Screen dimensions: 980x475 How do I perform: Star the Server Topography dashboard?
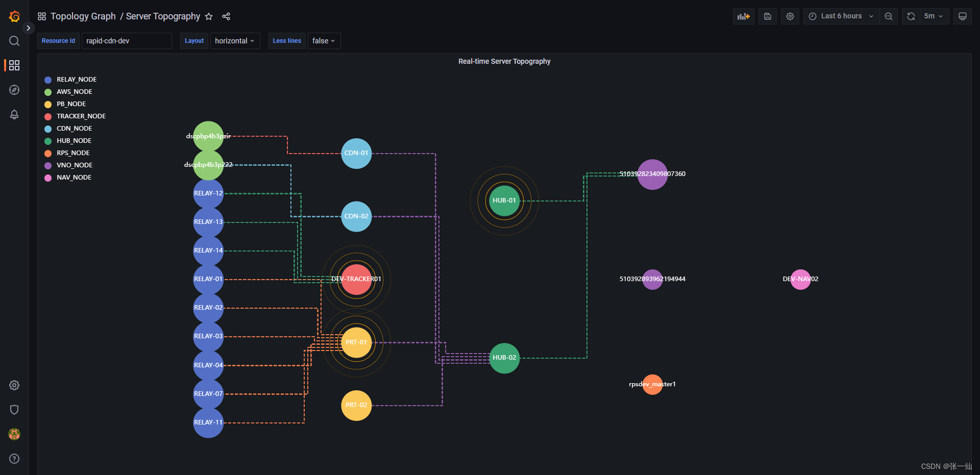(x=209, y=16)
